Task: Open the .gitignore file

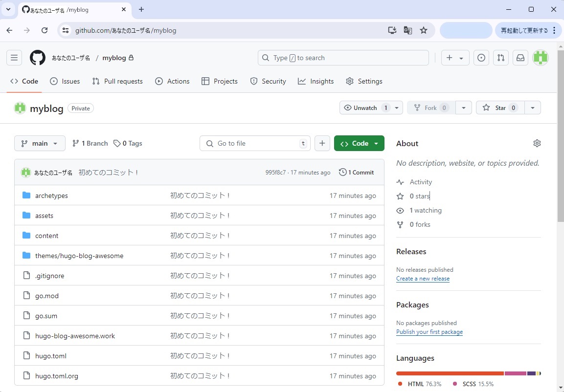Action: click(49, 276)
